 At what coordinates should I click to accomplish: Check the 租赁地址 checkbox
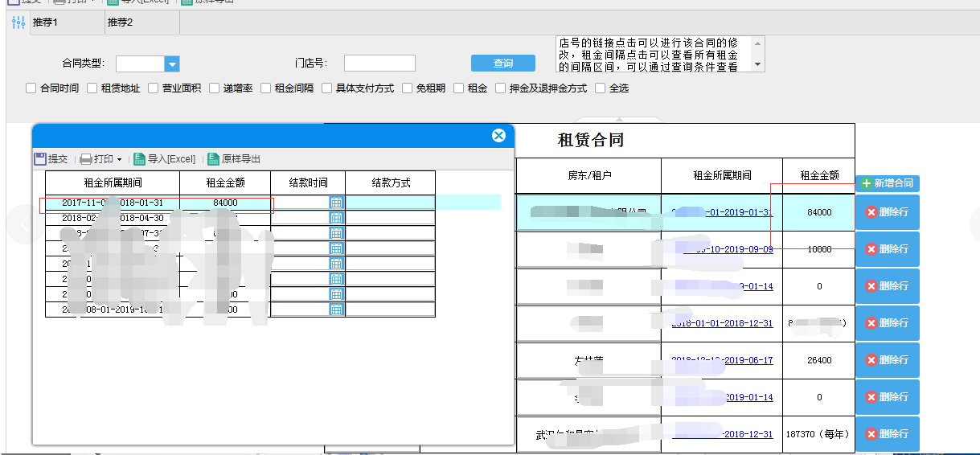click(x=92, y=88)
